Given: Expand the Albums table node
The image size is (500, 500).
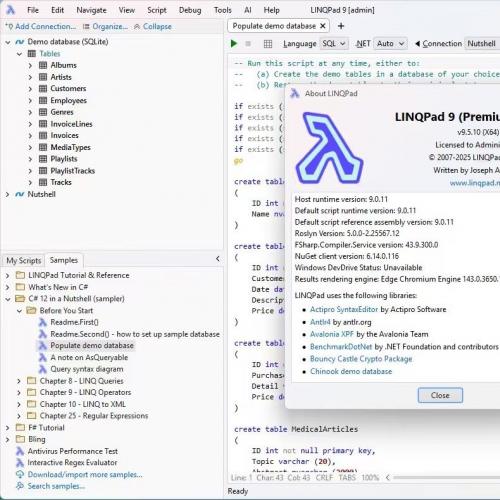Looking at the screenshot, I should click(30, 66).
